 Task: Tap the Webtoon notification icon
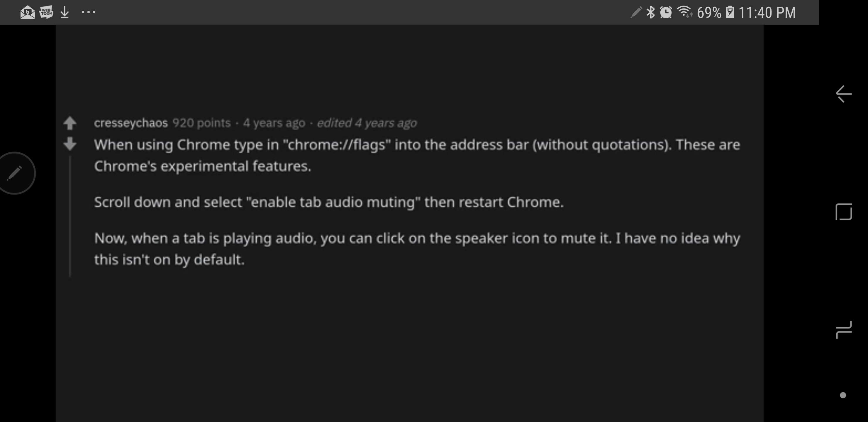click(46, 13)
